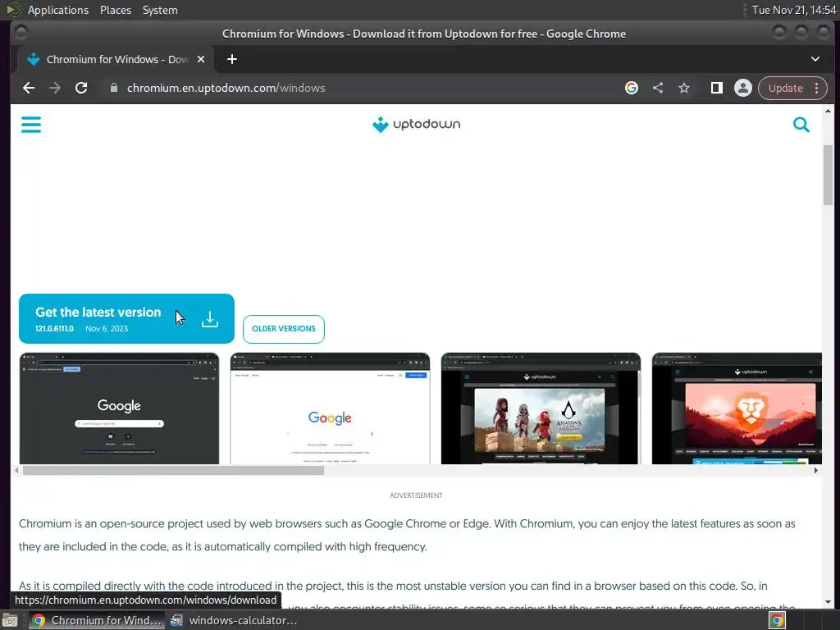This screenshot has height=630, width=840.
Task: Click Chrome icon in system tray
Action: [777, 620]
